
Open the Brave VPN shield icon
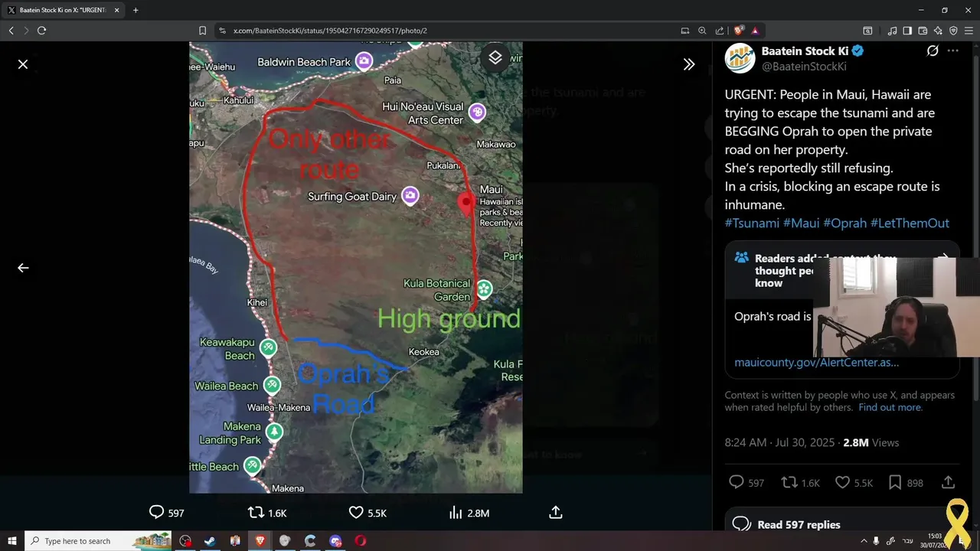coord(953,31)
